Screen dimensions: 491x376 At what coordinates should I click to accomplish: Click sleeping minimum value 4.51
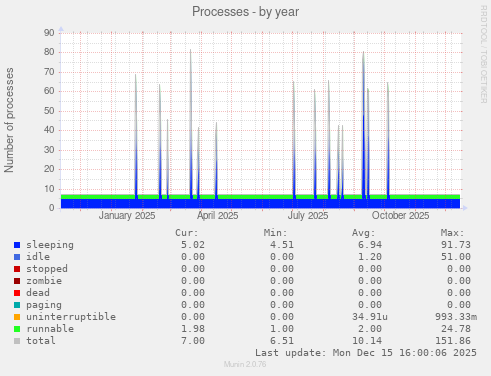pyautogui.click(x=282, y=245)
